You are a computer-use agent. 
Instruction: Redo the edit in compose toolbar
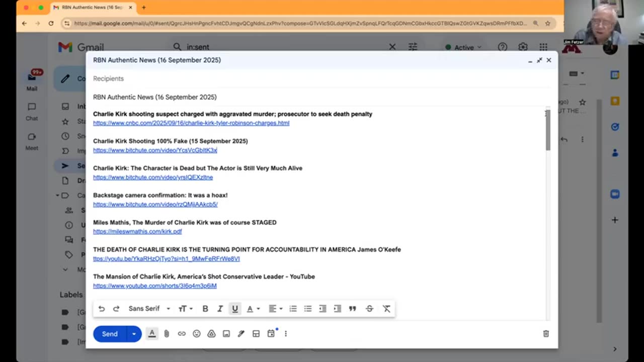coord(116,309)
